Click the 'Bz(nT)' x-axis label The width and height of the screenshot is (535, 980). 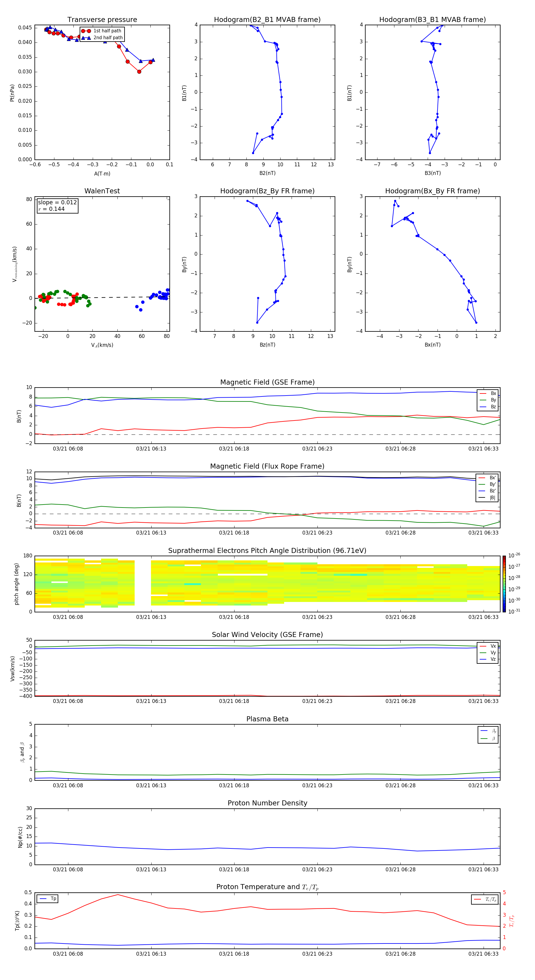click(267, 345)
